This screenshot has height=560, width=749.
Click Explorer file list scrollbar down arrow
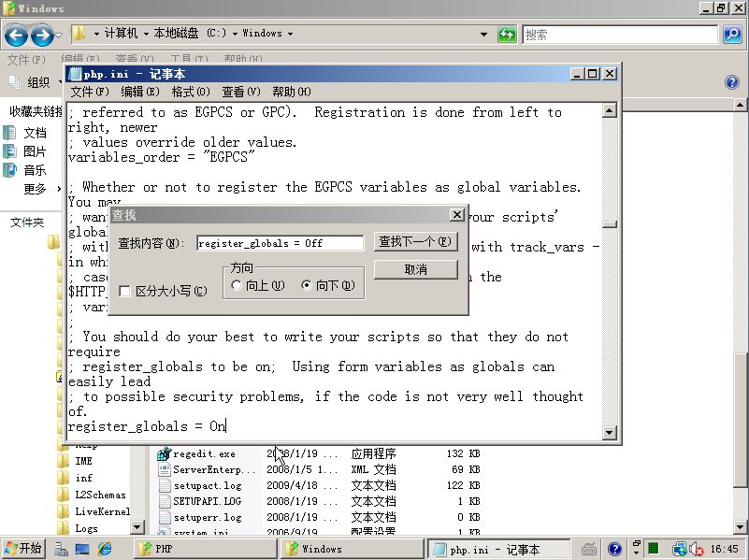(x=740, y=527)
